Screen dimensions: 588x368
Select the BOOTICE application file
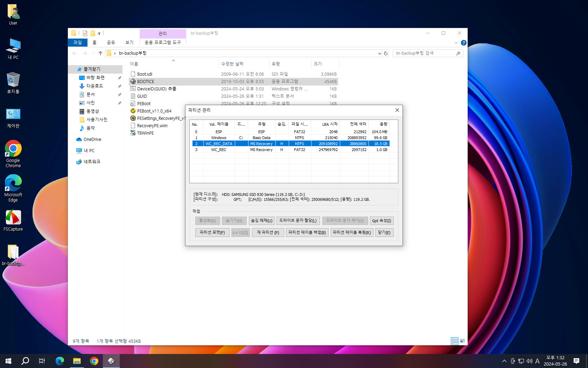(x=146, y=82)
